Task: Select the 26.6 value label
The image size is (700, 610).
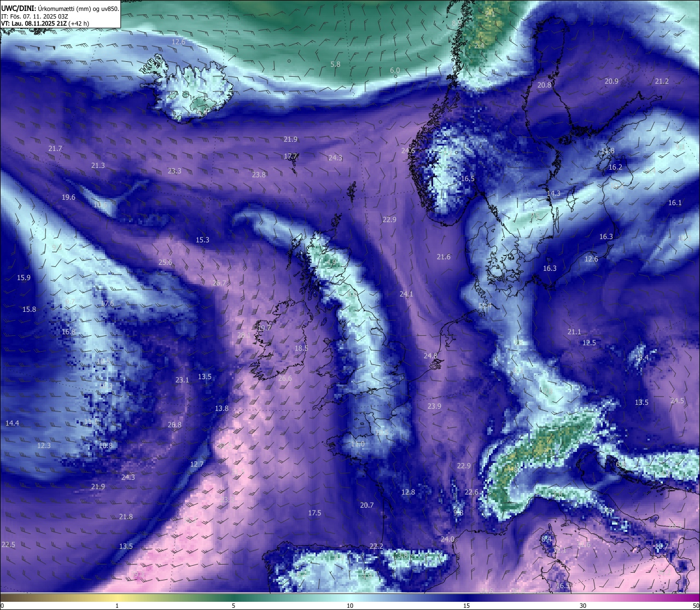Action: (x=285, y=378)
